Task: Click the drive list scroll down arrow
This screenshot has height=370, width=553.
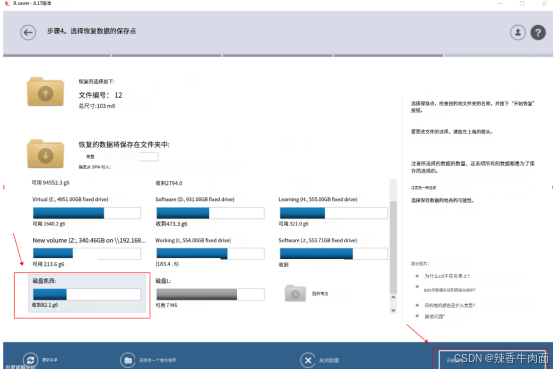Action: tap(393, 310)
